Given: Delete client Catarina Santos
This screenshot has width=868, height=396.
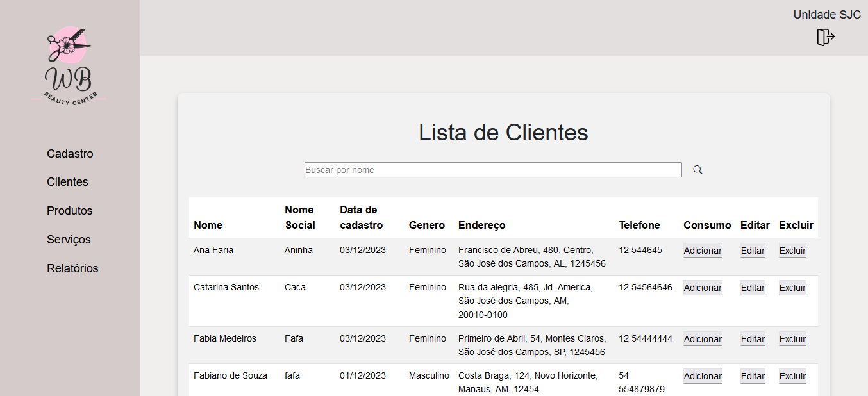Looking at the screenshot, I should [792, 288].
